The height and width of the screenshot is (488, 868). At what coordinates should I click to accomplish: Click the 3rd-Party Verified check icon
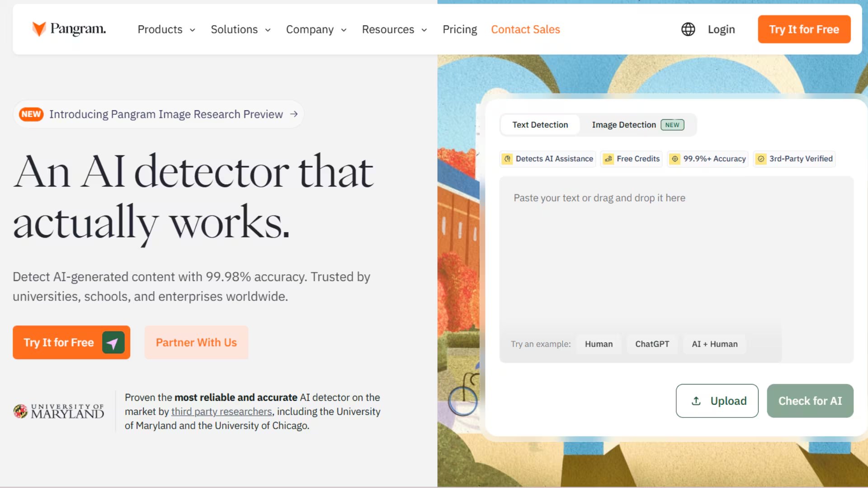click(x=761, y=159)
